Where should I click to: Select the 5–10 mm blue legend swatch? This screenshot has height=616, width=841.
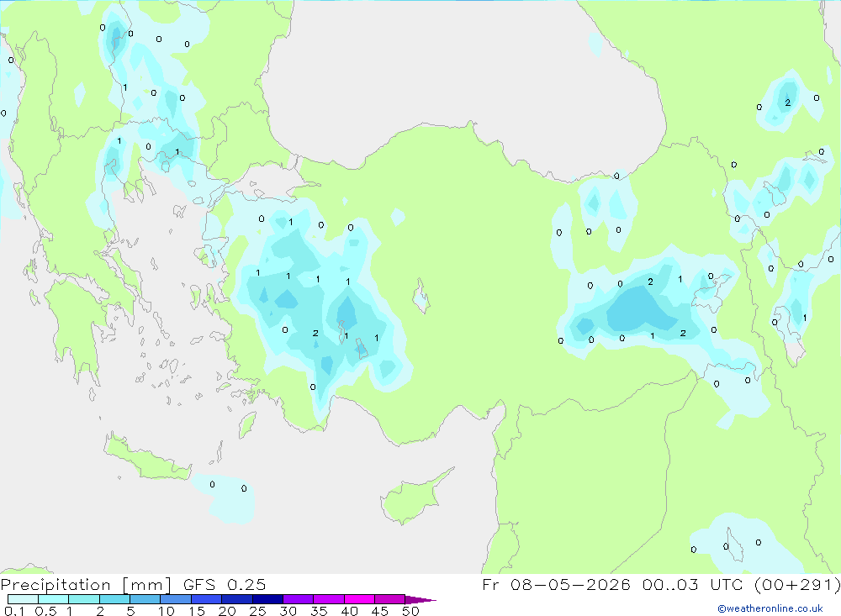pyautogui.click(x=145, y=599)
